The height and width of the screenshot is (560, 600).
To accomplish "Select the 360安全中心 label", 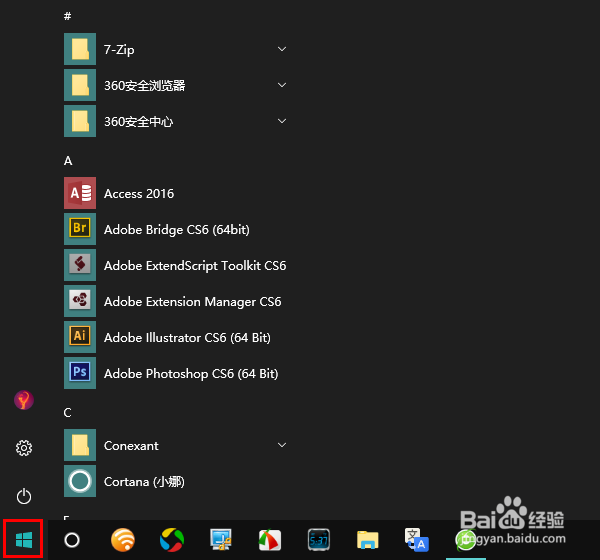I will click(139, 122).
